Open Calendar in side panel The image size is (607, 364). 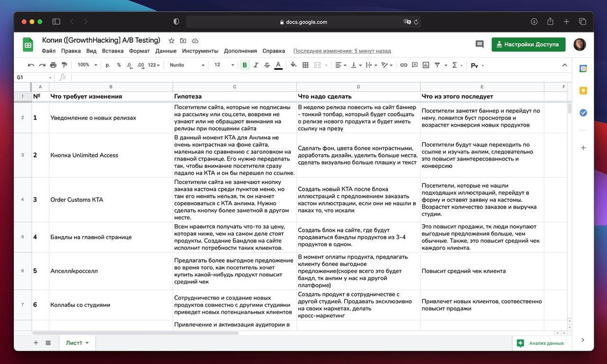pos(583,69)
